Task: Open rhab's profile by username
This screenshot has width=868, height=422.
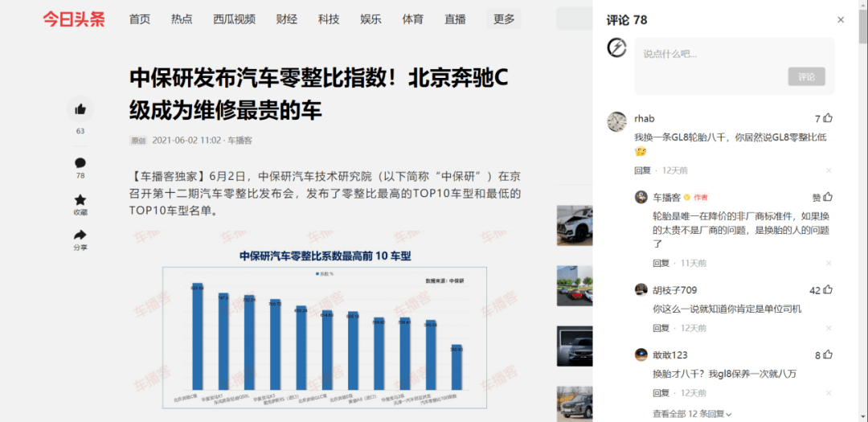Action: click(x=645, y=118)
